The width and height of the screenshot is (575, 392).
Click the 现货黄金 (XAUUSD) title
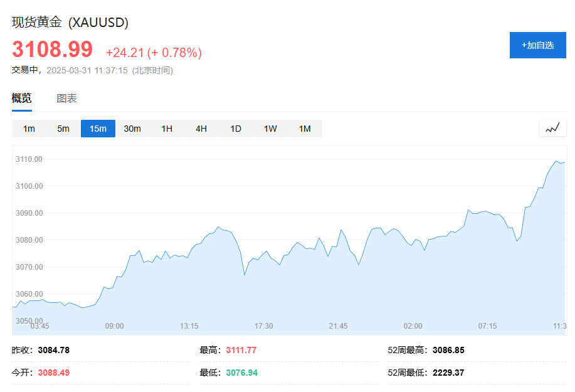(x=70, y=23)
